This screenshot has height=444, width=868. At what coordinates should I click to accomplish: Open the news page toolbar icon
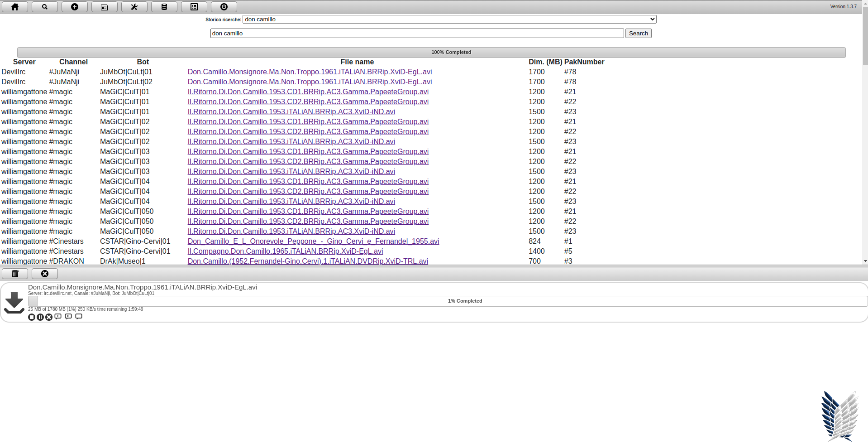(105, 7)
